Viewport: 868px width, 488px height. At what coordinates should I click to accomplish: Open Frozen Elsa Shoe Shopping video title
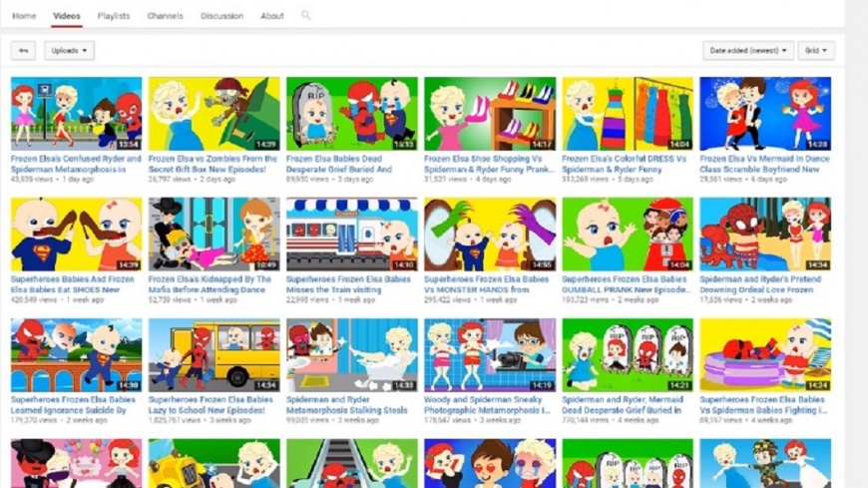tap(489, 164)
